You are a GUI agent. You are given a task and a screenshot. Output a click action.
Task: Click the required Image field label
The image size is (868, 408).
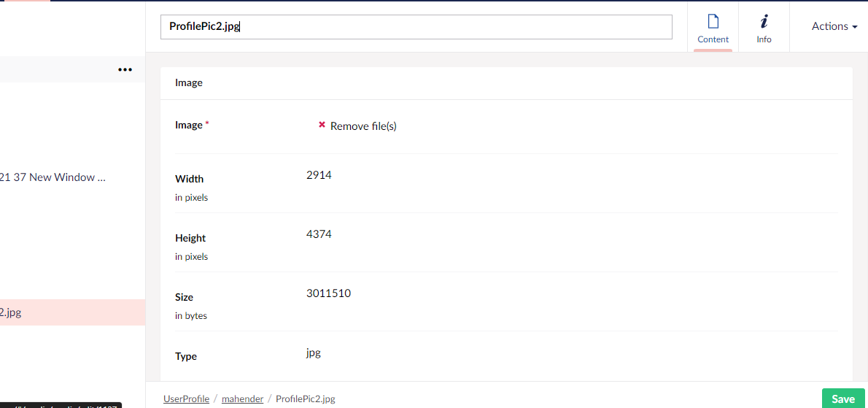point(189,125)
